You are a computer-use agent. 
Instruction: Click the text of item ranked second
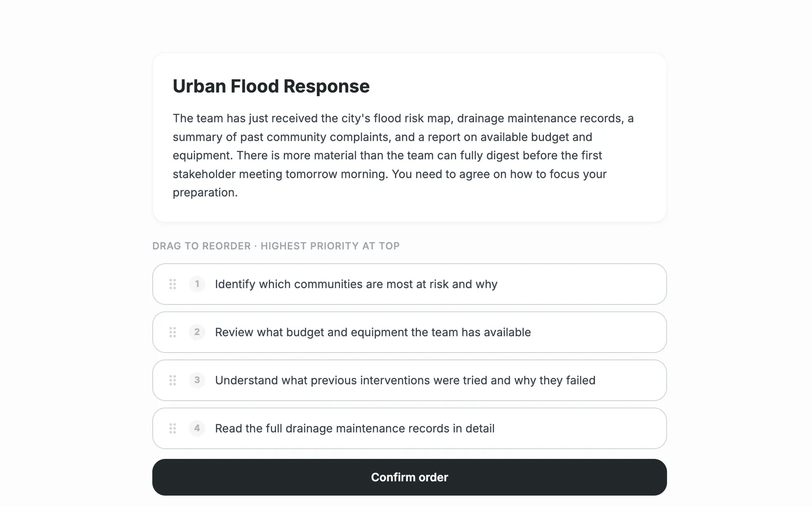pyautogui.click(x=373, y=332)
